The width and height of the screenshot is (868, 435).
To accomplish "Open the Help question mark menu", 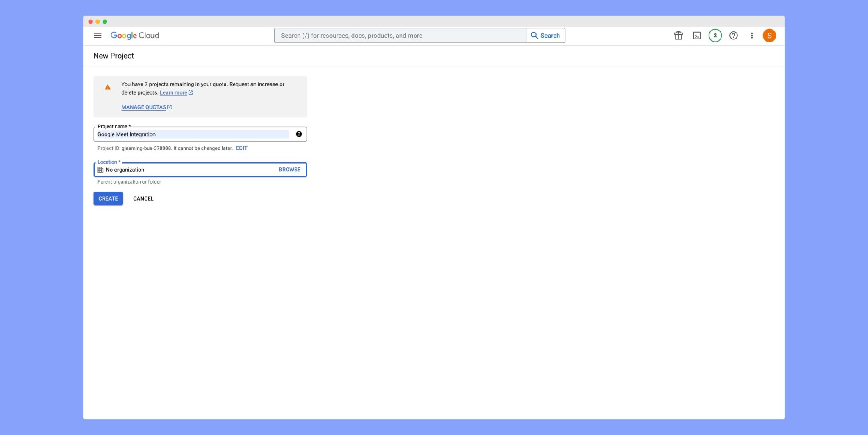I will pyautogui.click(x=733, y=36).
